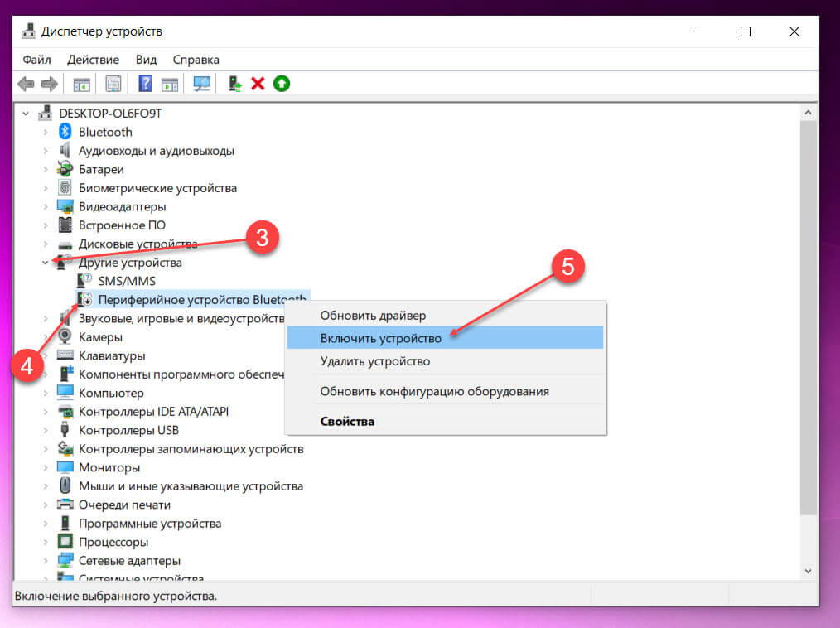Click the Bluetooth category icon

[65, 131]
